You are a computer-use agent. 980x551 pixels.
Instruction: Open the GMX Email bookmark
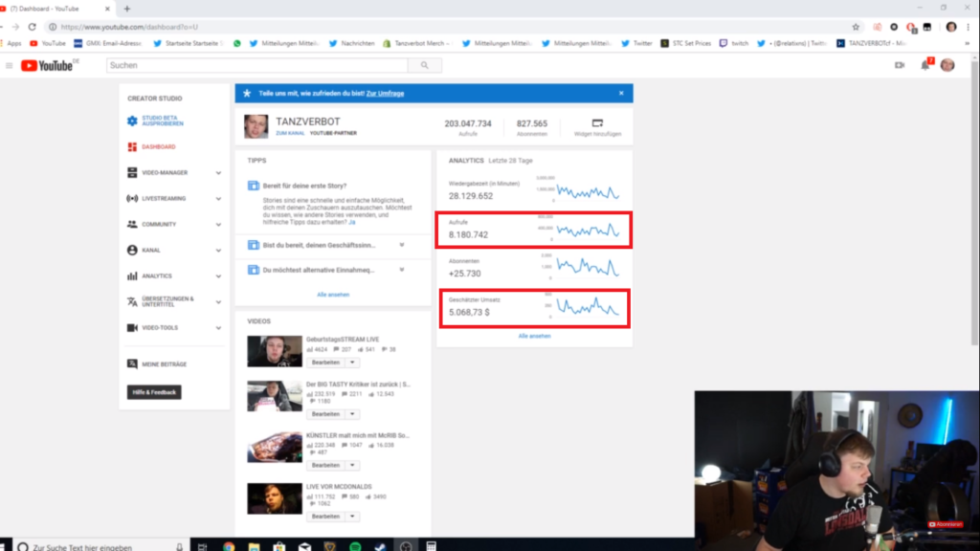[108, 43]
